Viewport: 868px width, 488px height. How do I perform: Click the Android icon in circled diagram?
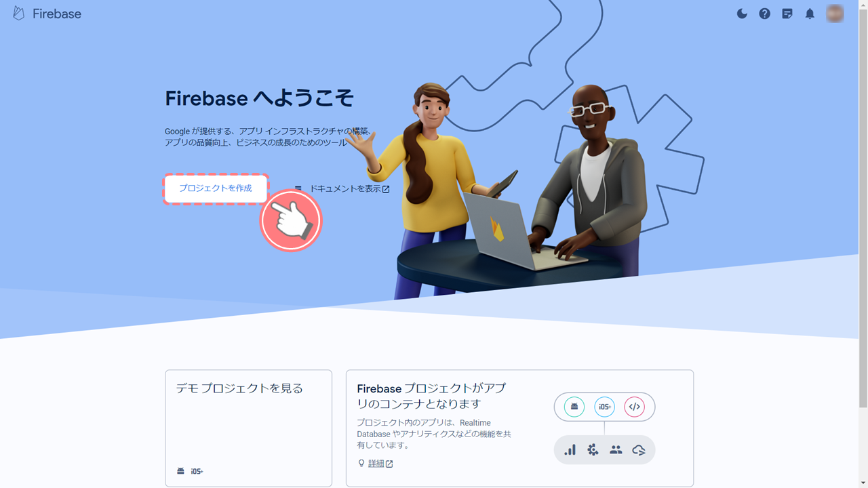tap(574, 407)
